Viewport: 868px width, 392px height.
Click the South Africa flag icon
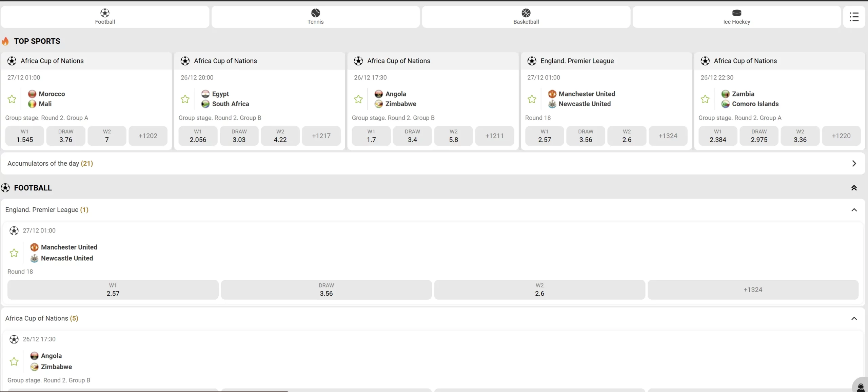[x=205, y=104]
